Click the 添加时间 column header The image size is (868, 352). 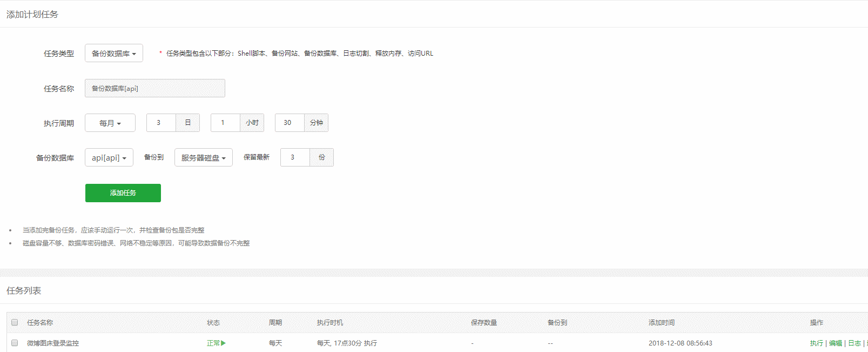click(662, 322)
